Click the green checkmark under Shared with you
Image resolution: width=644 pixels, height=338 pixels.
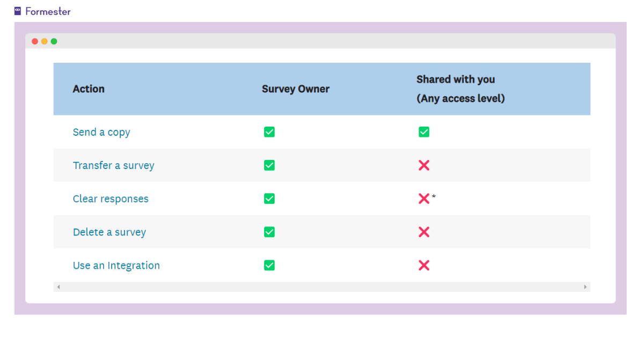(x=423, y=132)
